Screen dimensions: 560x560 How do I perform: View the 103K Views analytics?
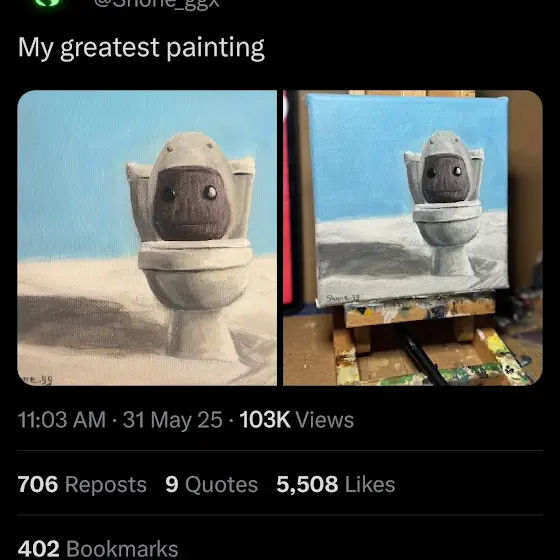click(296, 419)
